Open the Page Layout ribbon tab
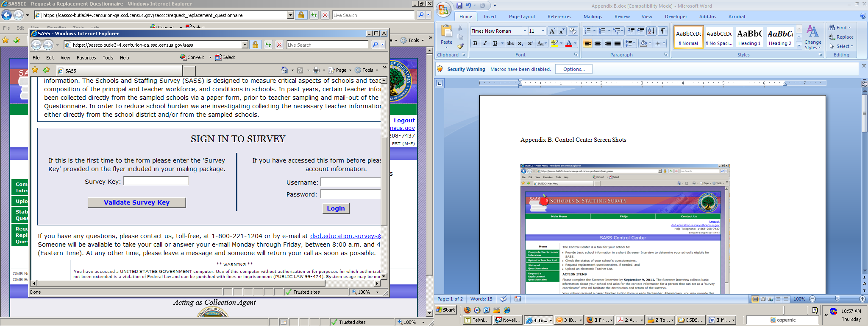Image resolution: width=868 pixels, height=326 pixels. (x=522, y=17)
